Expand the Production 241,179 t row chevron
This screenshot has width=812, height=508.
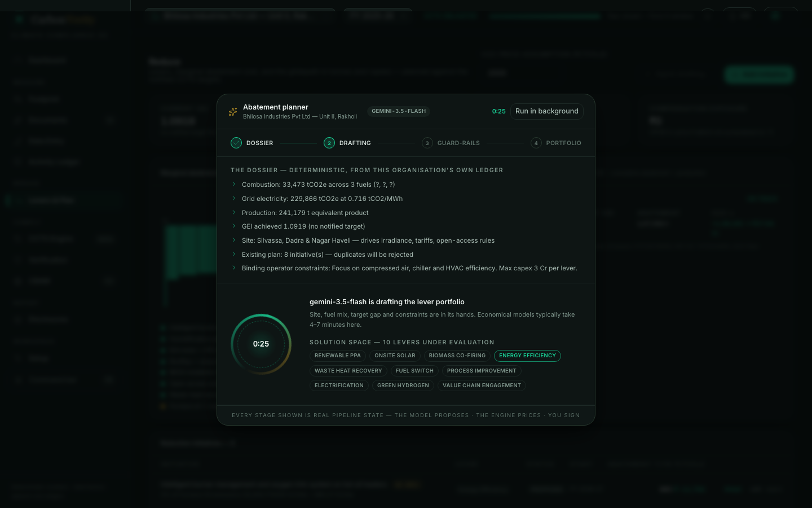234,212
